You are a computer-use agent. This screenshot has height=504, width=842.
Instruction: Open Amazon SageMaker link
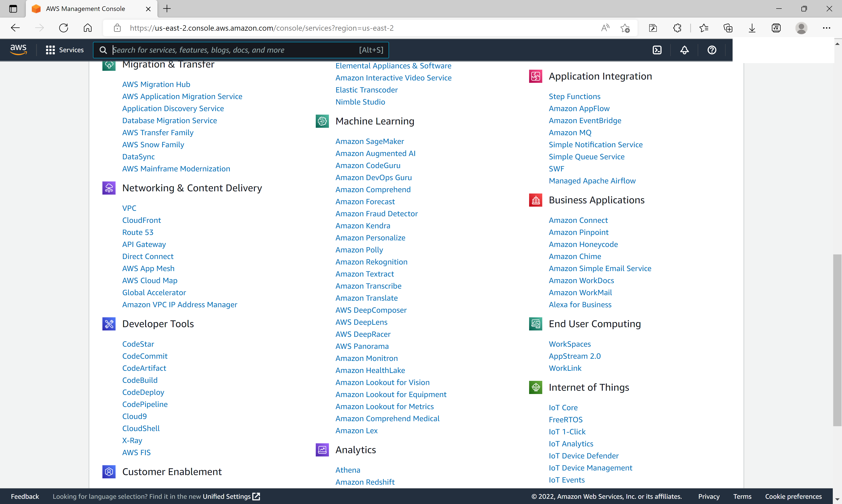click(370, 141)
